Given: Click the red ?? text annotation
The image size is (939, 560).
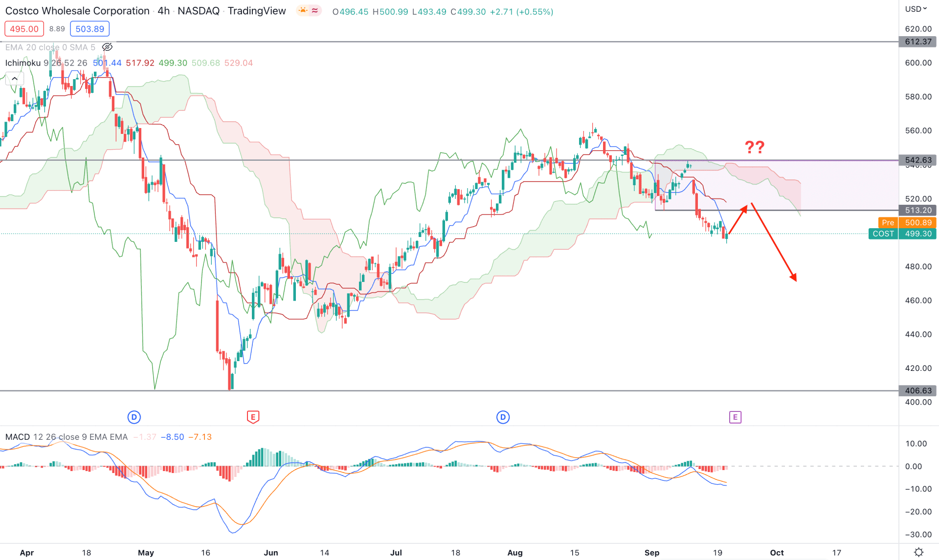Looking at the screenshot, I should tap(754, 147).
